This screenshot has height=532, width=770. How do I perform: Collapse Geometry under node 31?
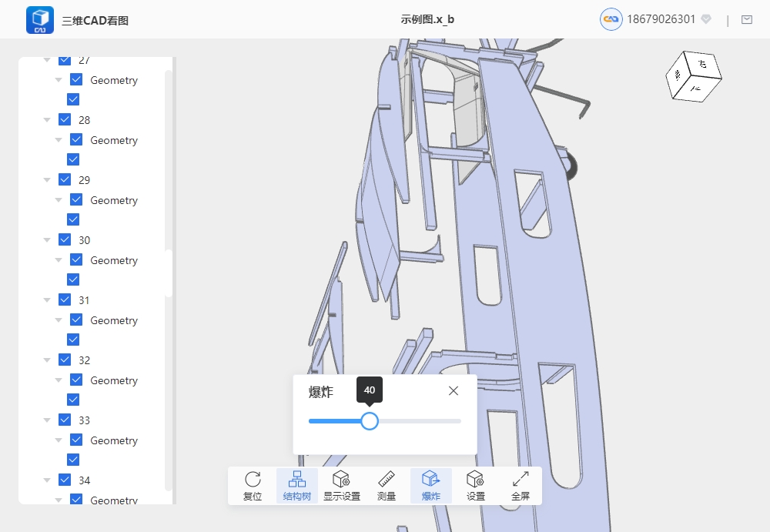click(x=59, y=320)
